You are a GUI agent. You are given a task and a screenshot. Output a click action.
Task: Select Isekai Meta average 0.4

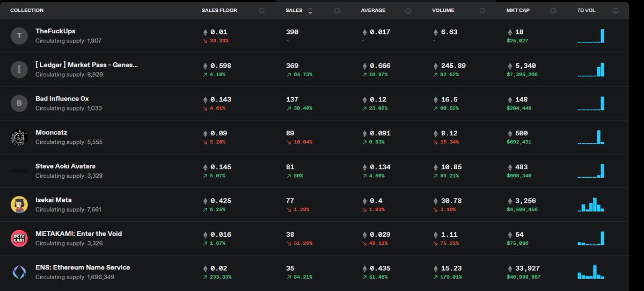click(376, 201)
